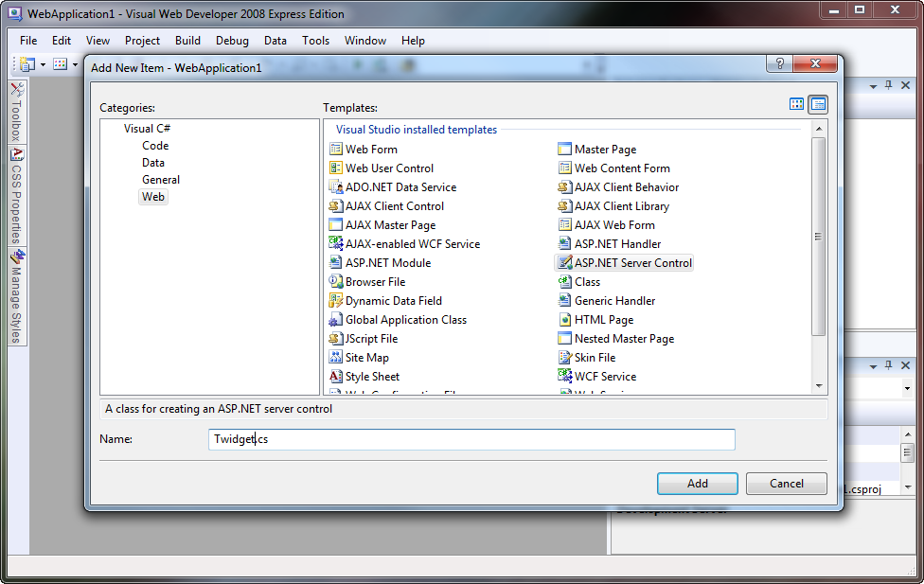
Task: Click the Cancel button
Action: (x=786, y=484)
